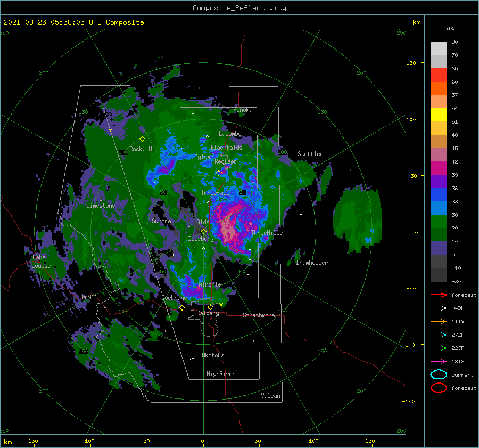Image resolution: width=479 pixels, height=448 pixels.
Task: Click the white plus marker west of Drumheller region
Action: [301, 214]
